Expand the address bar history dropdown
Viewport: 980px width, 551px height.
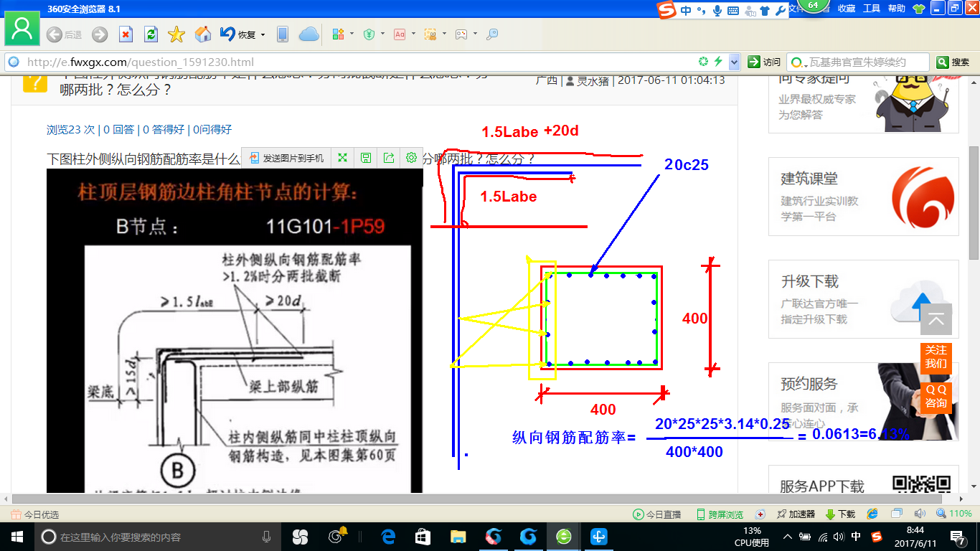tap(732, 62)
